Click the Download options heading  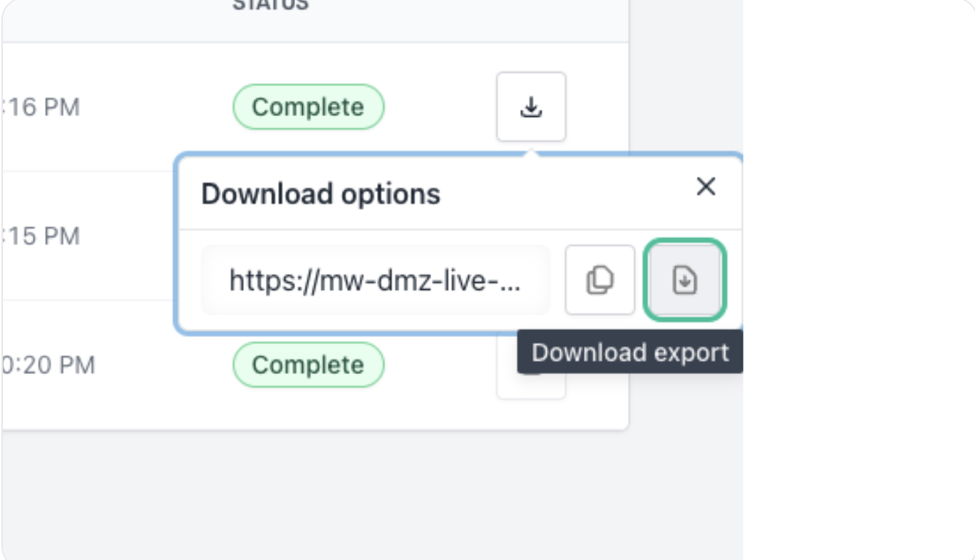pyautogui.click(x=321, y=194)
